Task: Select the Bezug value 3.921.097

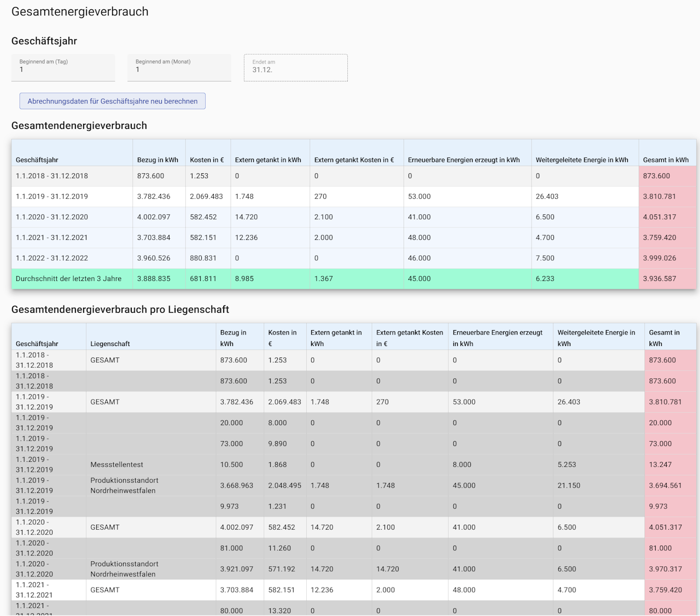Action: point(236,569)
